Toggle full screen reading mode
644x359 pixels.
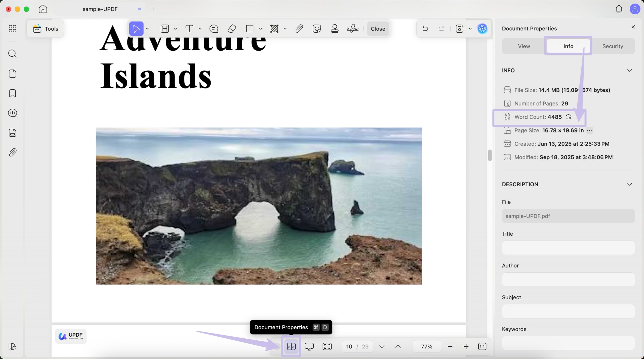327,346
